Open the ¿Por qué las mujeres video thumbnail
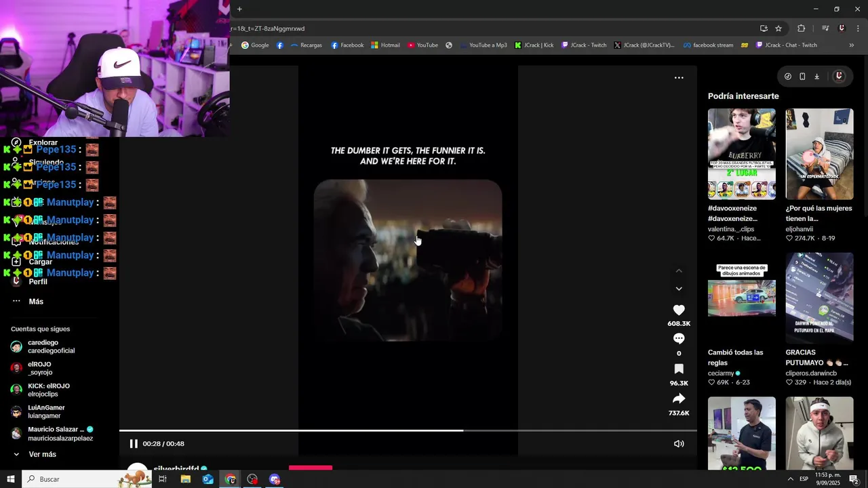 click(x=819, y=154)
